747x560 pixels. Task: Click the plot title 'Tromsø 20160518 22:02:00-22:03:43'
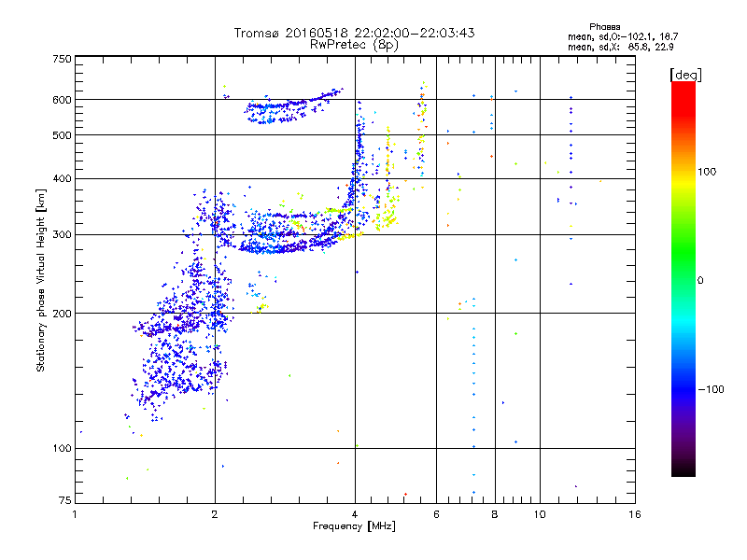click(x=354, y=33)
